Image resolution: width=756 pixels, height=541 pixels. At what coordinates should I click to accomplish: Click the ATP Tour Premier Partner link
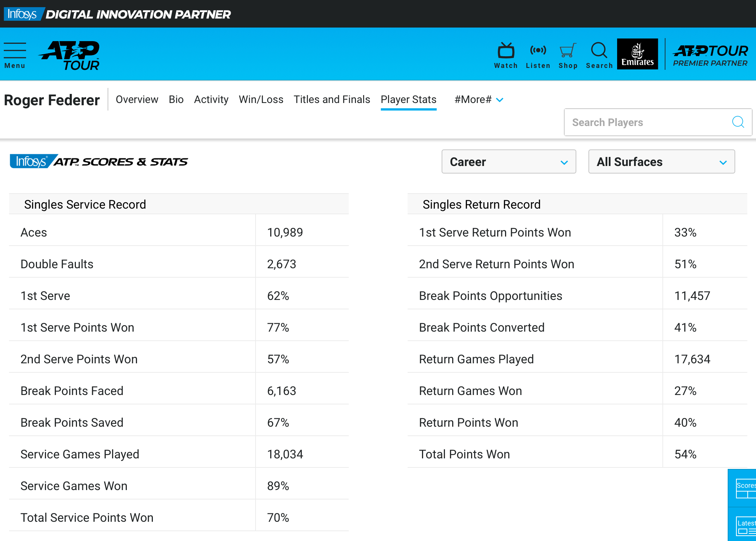coord(710,55)
